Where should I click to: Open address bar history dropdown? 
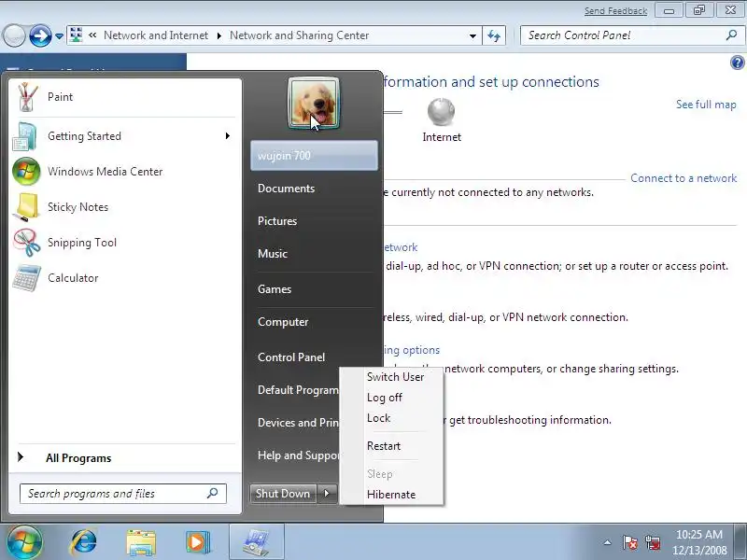pos(472,35)
